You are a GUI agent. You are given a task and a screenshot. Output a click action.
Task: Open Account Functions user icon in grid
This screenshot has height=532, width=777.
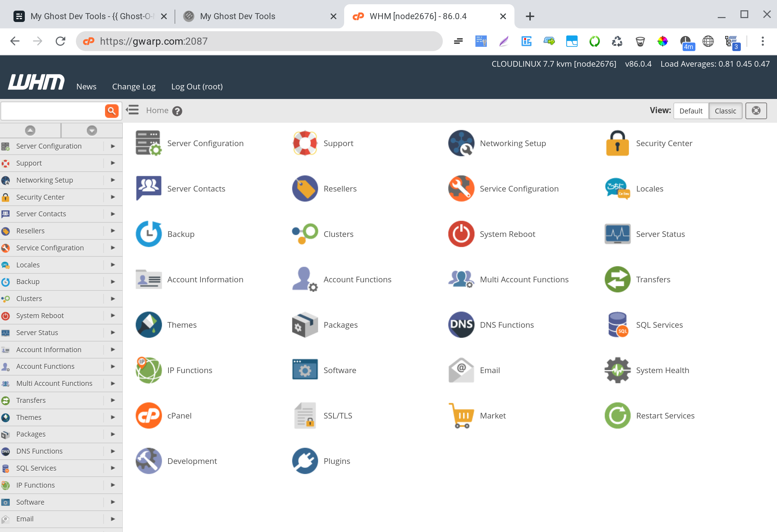coord(305,279)
